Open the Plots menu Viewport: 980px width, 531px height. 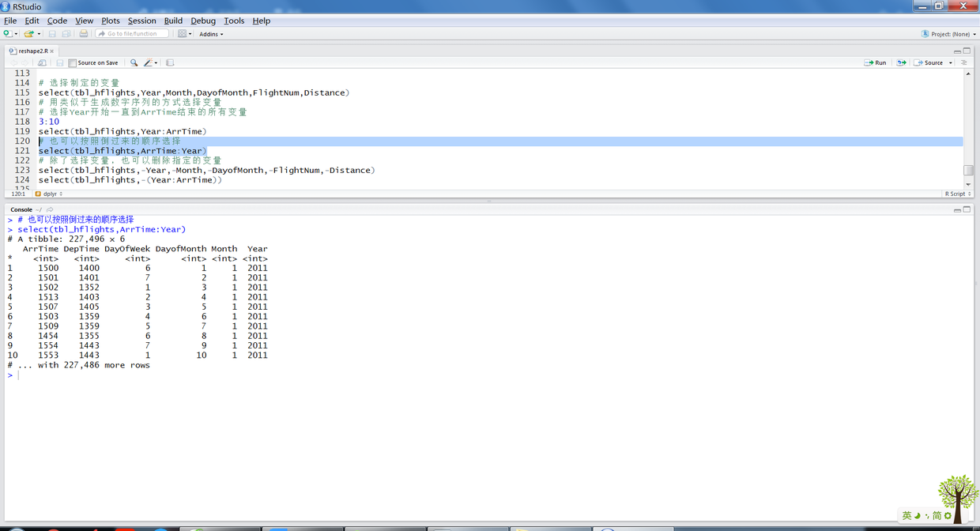111,21
